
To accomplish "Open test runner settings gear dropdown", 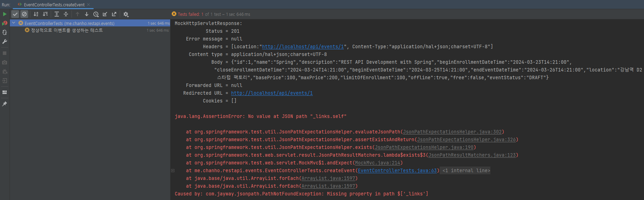I will (x=126, y=14).
